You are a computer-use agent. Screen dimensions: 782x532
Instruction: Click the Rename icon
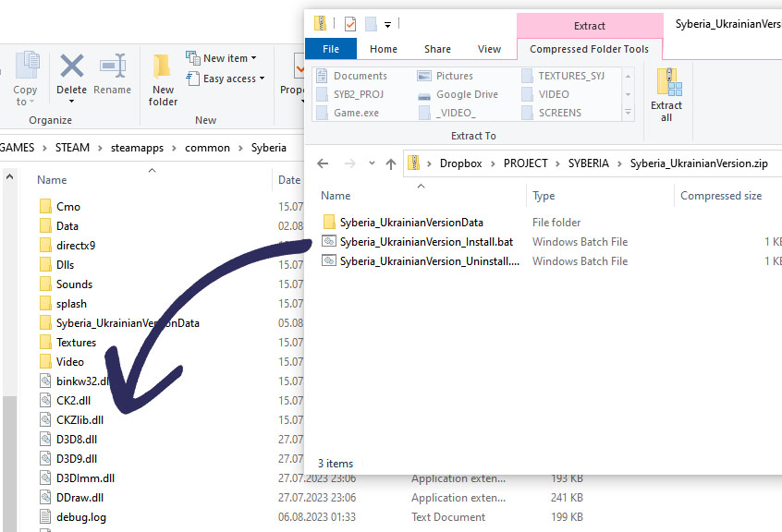[x=112, y=66]
